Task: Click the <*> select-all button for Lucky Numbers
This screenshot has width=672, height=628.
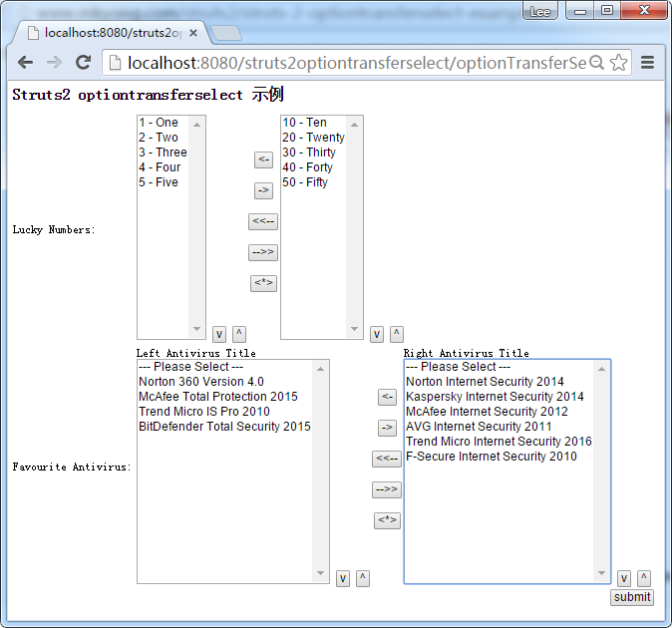Action: (263, 283)
